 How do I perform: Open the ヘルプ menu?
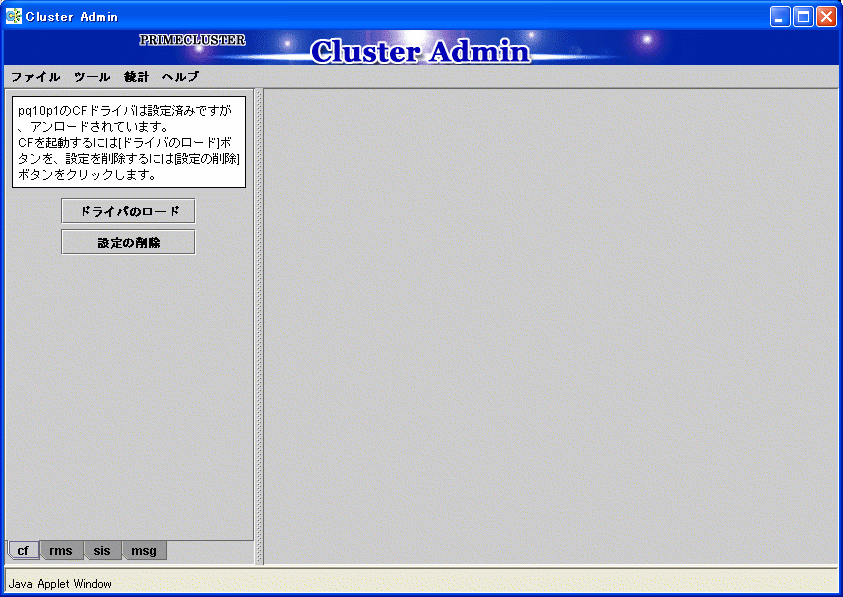pos(181,77)
